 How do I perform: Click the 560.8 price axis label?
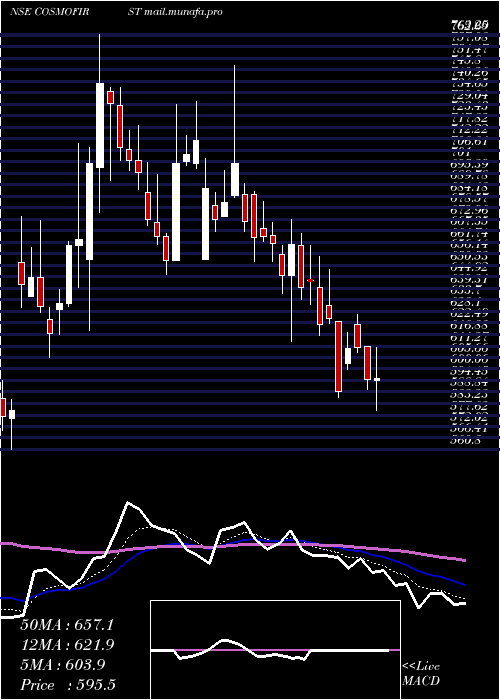(x=466, y=441)
